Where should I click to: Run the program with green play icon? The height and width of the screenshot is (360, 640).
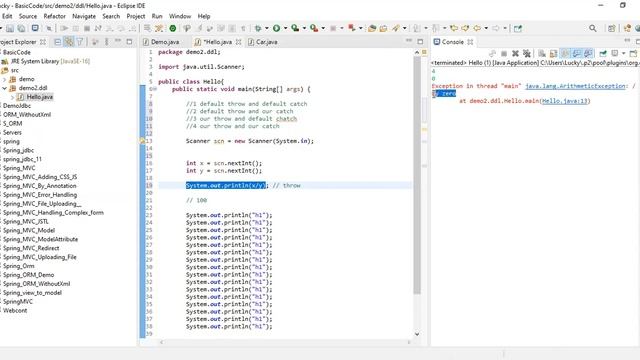point(276,28)
